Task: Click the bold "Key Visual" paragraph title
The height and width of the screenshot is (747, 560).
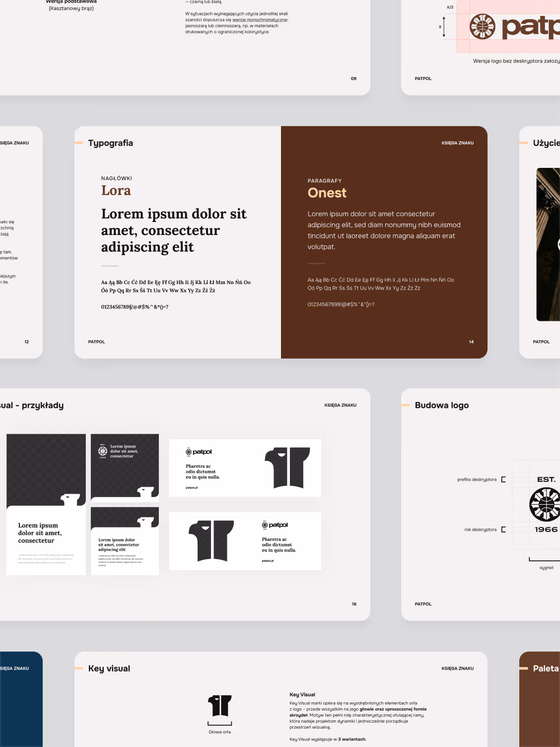Action: click(302, 695)
